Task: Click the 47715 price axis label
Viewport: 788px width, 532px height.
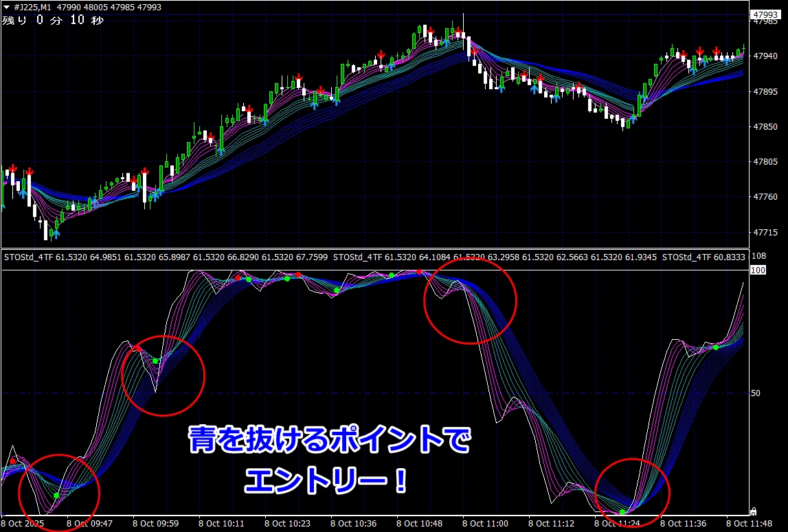Action: pos(764,233)
